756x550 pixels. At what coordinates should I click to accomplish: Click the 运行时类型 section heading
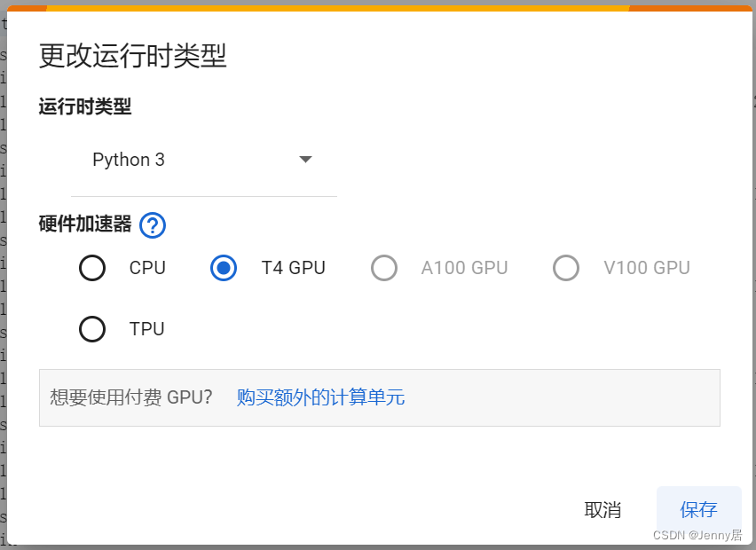(85, 106)
